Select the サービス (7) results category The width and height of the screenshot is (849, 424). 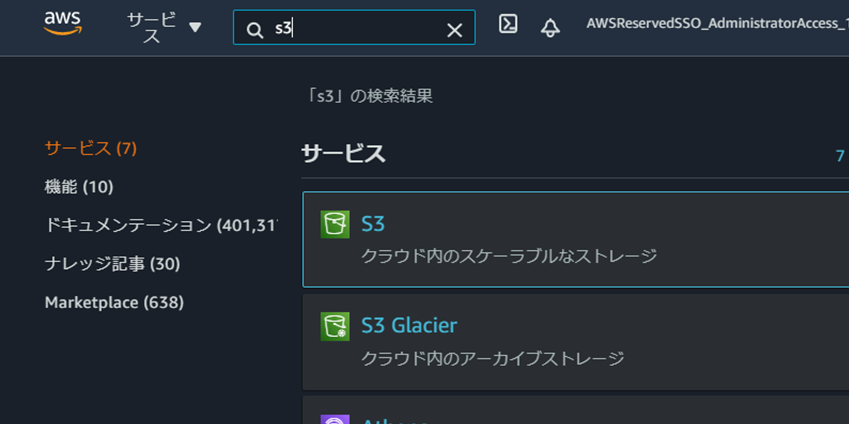point(91,148)
